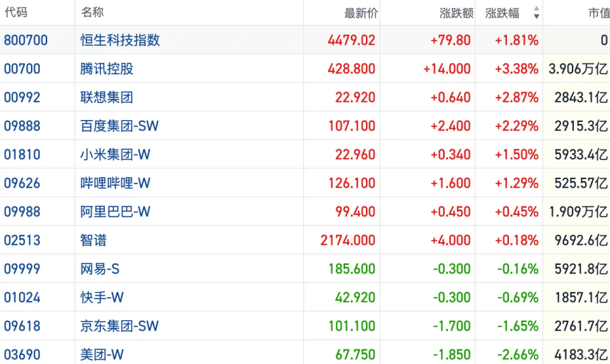Viewport: 610px width, 364px height.
Task: Select percent change -0.16%
Action: point(518,269)
